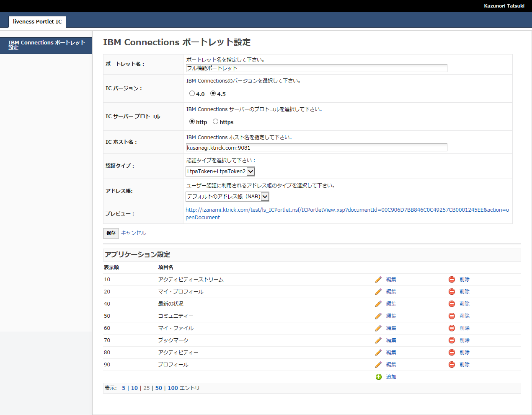
Task: Click 表示順 column header
Action: [111, 267]
